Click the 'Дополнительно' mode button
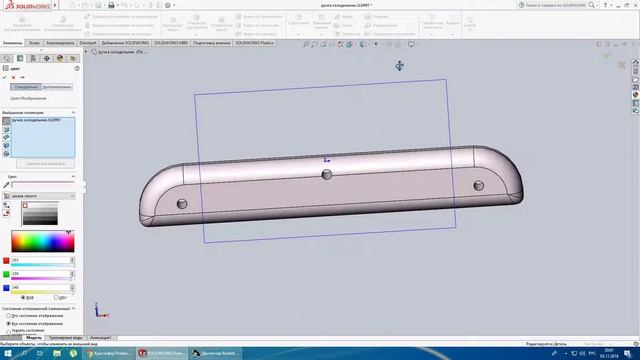The image size is (640, 360). point(57,87)
